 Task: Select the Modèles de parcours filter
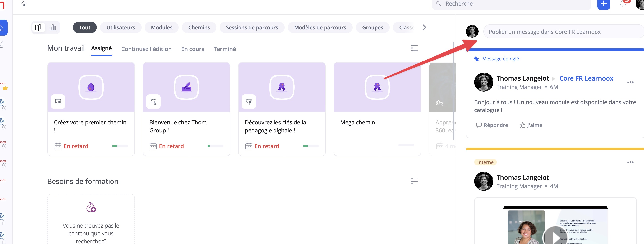click(320, 27)
